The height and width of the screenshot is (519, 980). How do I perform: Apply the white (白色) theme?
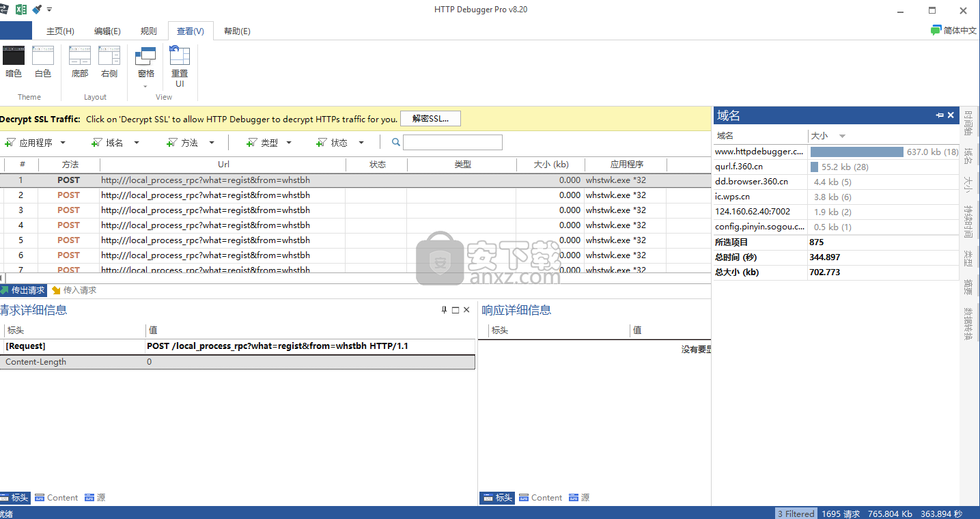pos(43,62)
